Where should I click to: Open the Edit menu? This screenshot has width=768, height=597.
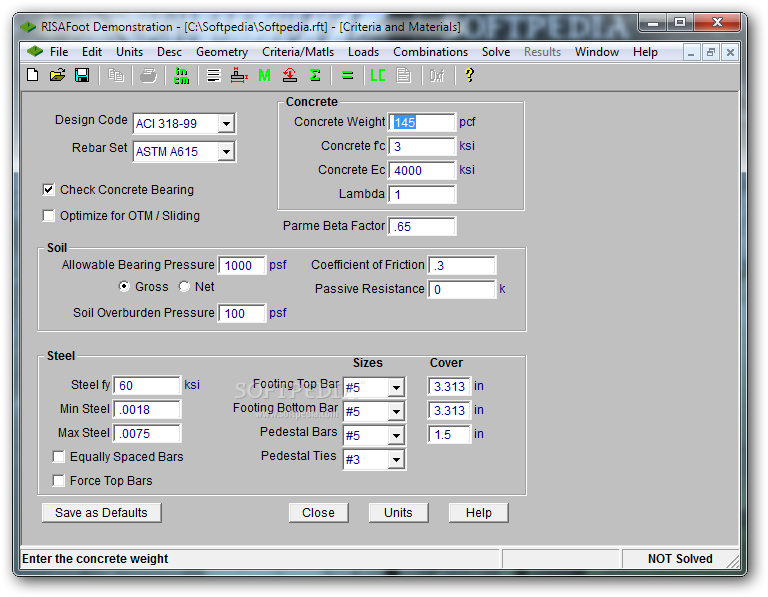coord(92,52)
